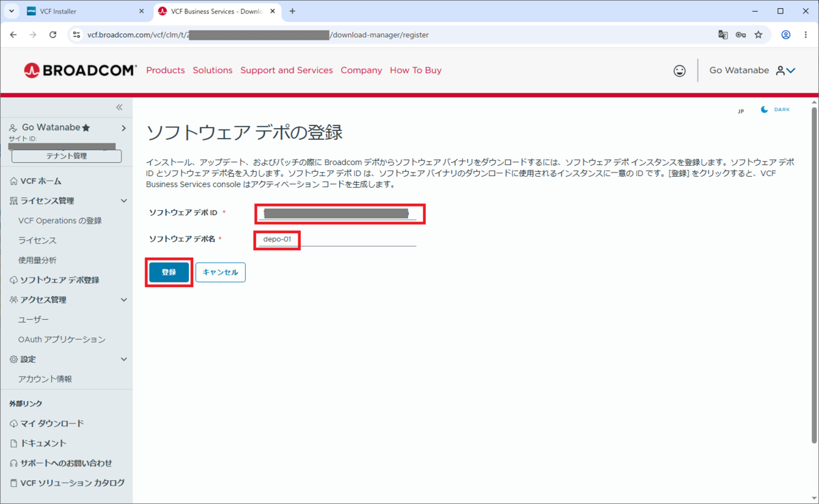Go back in browser
The width and height of the screenshot is (819, 504).
pyautogui.click(x=13, y=35)
